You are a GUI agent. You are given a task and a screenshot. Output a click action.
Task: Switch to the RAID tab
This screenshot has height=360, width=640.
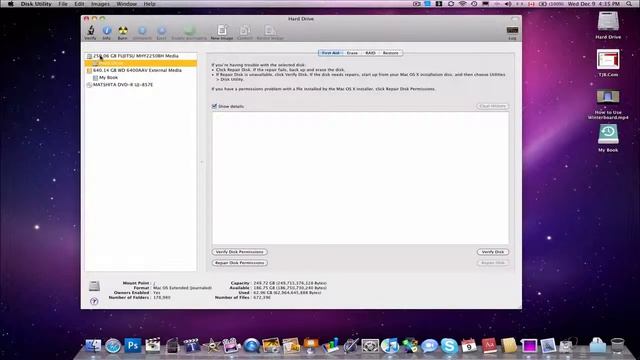click(x=370, y=53)
